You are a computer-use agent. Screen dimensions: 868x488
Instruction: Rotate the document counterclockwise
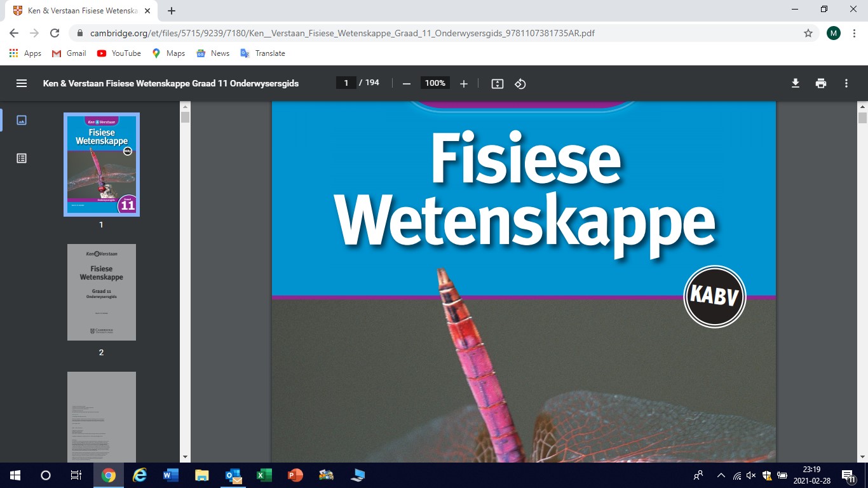[x=520, y=84]
